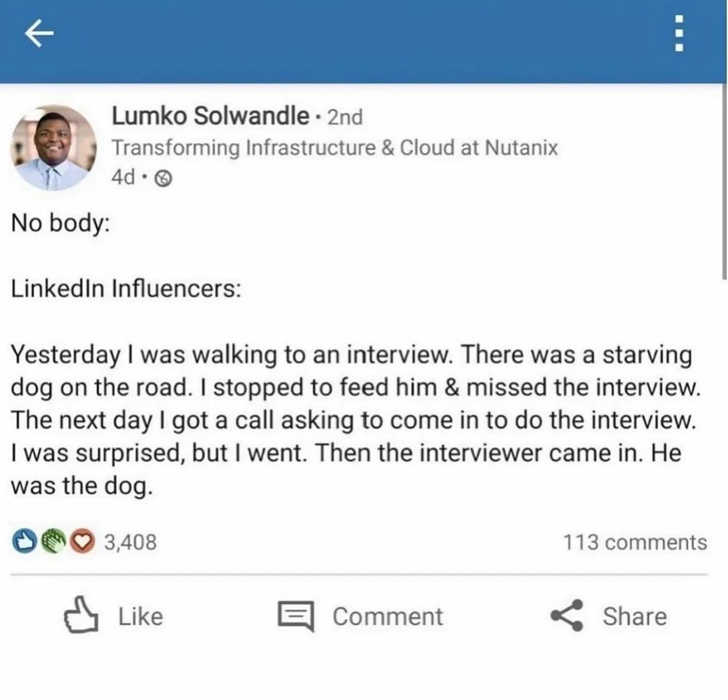Screen dimensions: 728x700
Task: Click the Share button label
Action: pyautogui.click(x=635, y=616)
